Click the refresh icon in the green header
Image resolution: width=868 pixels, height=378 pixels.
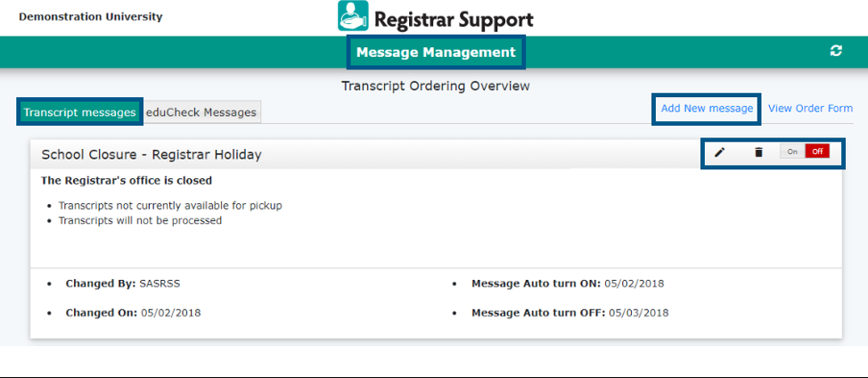(836, 52)
